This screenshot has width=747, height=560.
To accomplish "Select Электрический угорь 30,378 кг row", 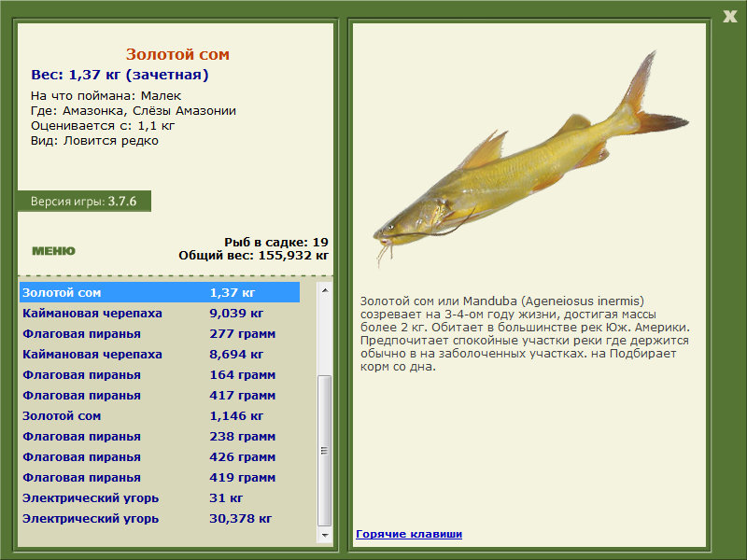I will pyautogui.click(x=160, y=518).
